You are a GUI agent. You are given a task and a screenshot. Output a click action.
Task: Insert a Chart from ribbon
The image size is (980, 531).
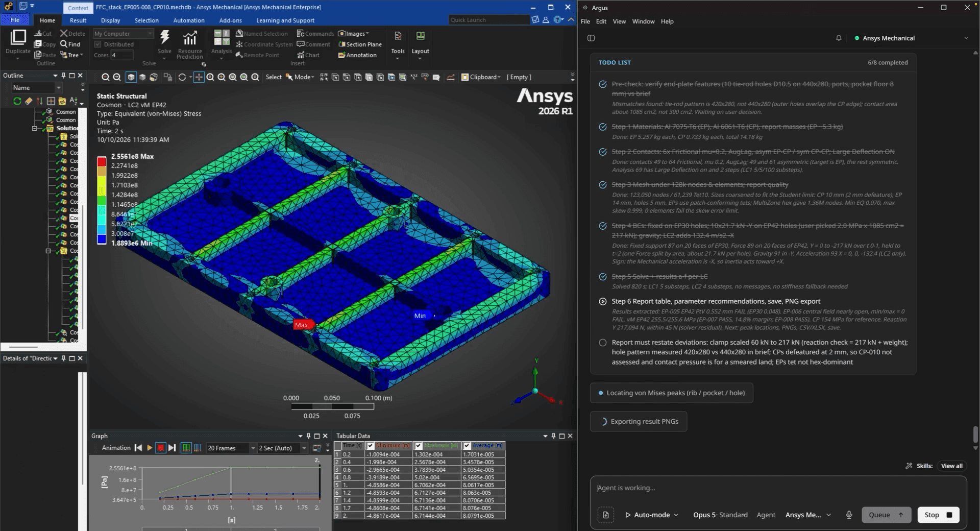point(308,55)
